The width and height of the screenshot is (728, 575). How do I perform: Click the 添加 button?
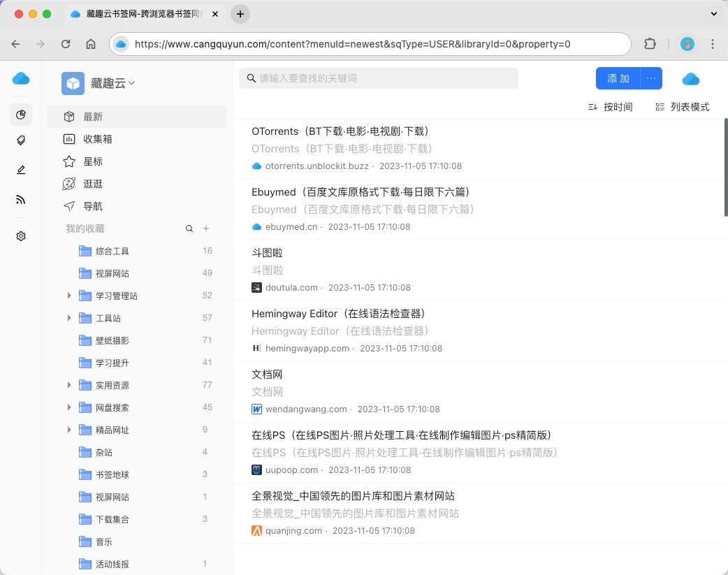coord(618,78)
